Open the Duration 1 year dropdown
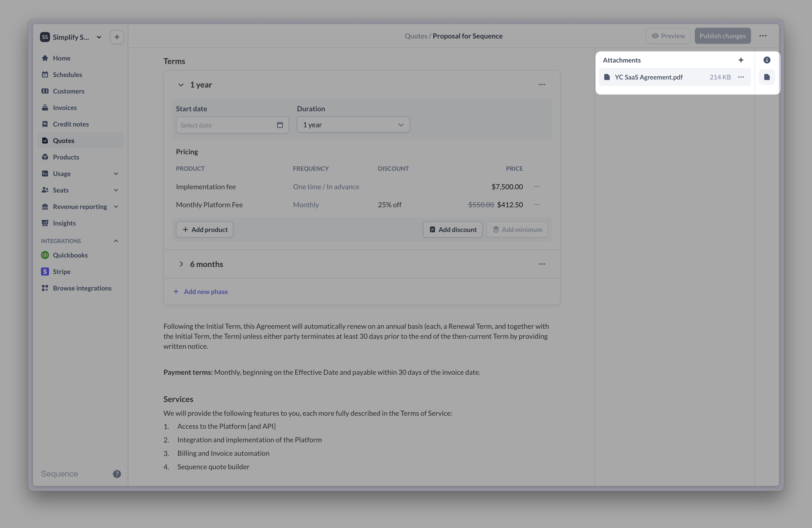 coord(353,125)
